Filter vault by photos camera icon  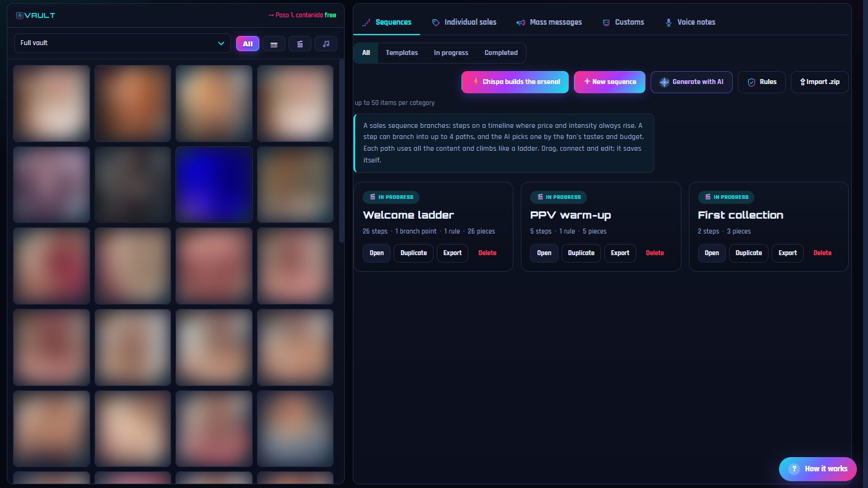(x=274, y=44)
